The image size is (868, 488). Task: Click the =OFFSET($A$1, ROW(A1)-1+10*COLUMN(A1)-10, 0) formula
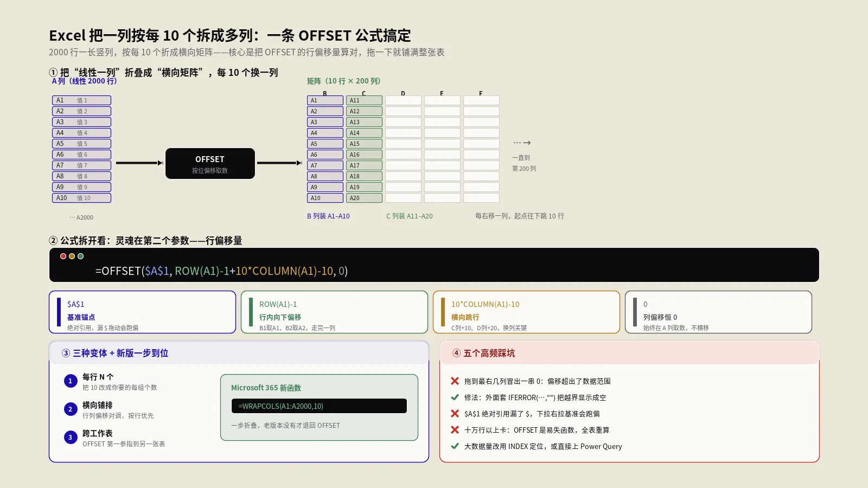(221, 271)
